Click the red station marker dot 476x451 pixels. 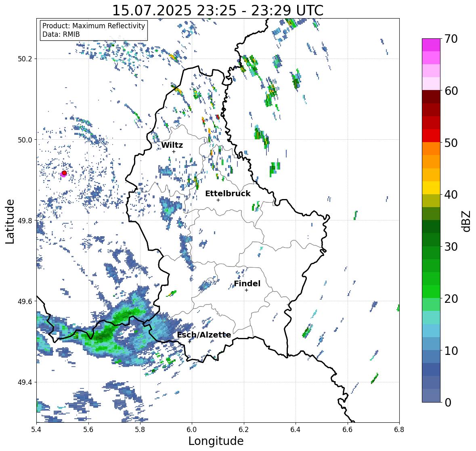click(x=64, y=173)
